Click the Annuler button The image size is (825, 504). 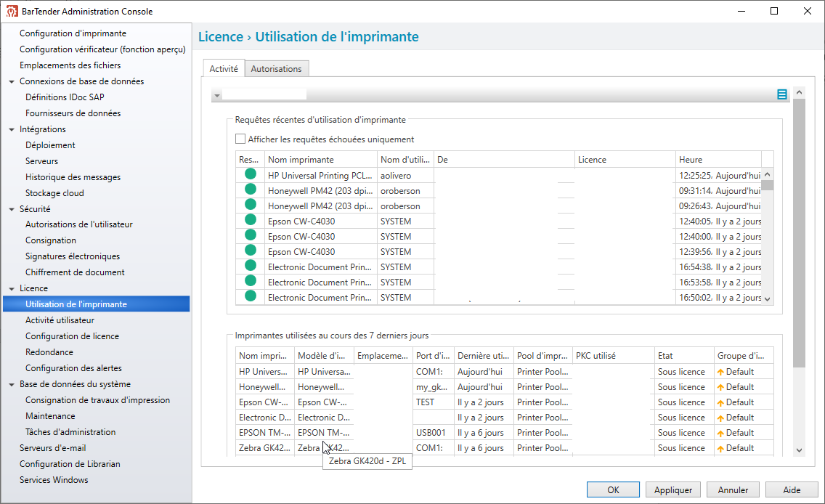click(733, 489)
